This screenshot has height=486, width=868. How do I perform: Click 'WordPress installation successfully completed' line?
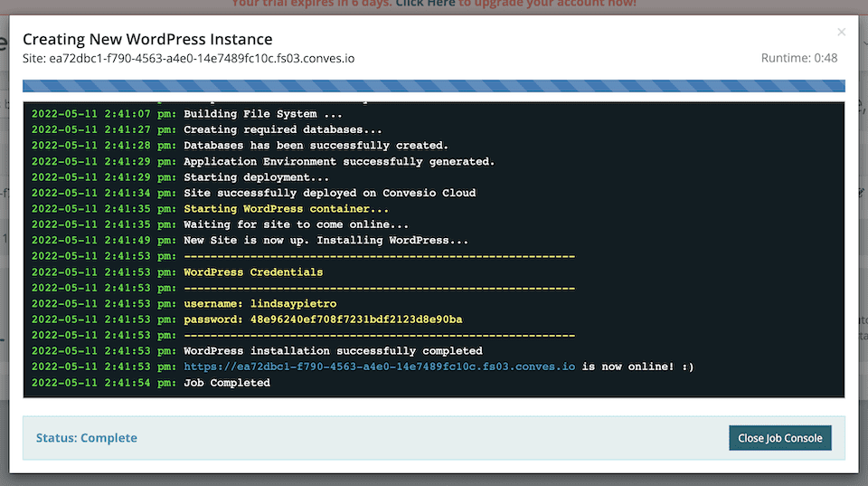[x=332, y=351]
